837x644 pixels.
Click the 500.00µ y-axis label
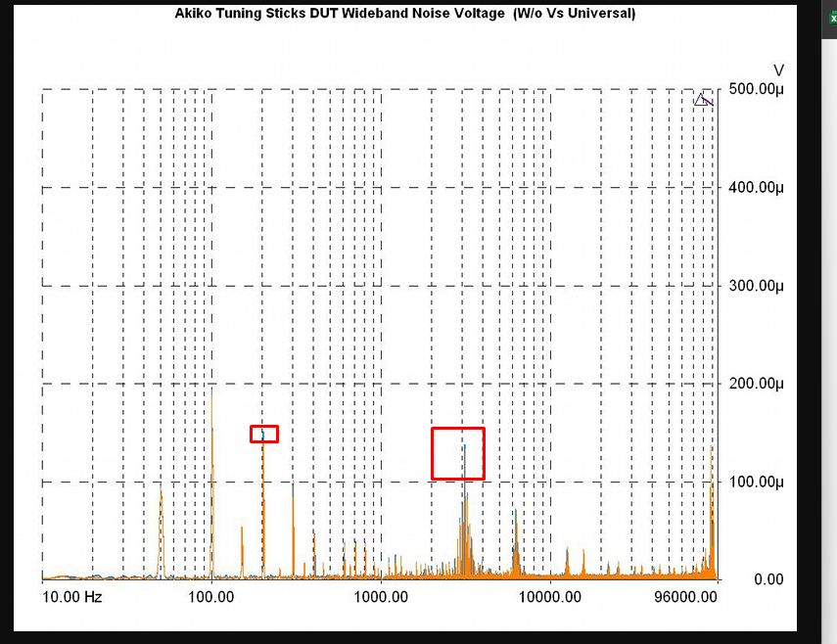click(x=756, y=88)
